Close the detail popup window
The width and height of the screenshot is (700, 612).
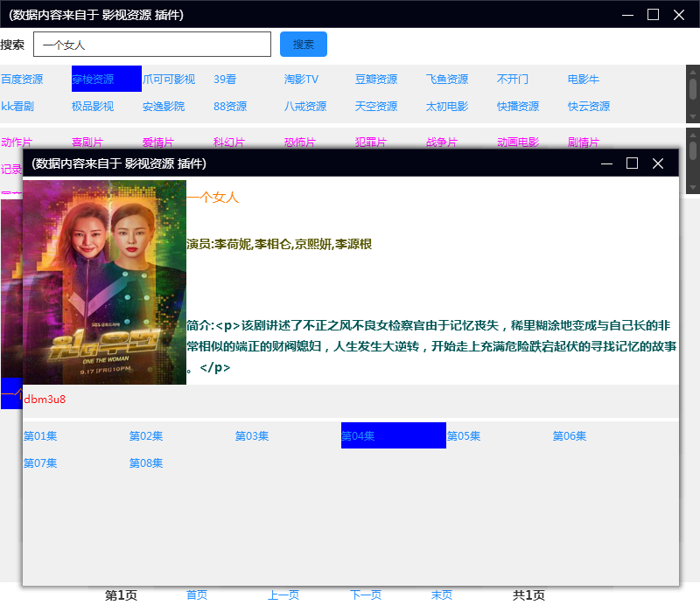[x=658, y=163]
